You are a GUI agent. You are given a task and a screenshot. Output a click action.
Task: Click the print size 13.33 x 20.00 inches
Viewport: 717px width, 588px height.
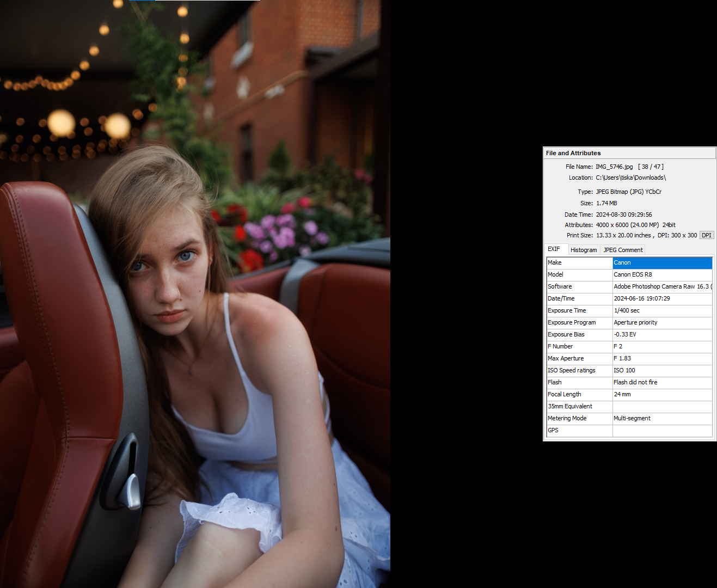pos(623,235)
